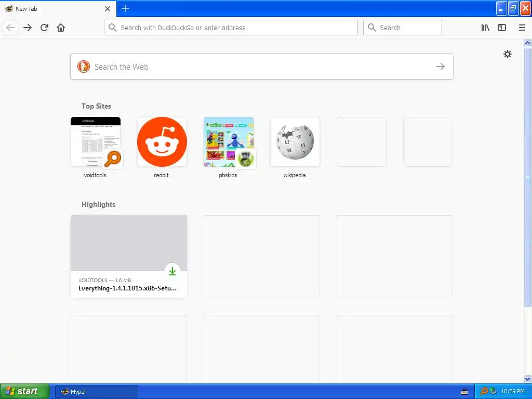The image size is (532, 399).
Task: Click the safely remove hardware tray icon
Action: coord(494,391)
